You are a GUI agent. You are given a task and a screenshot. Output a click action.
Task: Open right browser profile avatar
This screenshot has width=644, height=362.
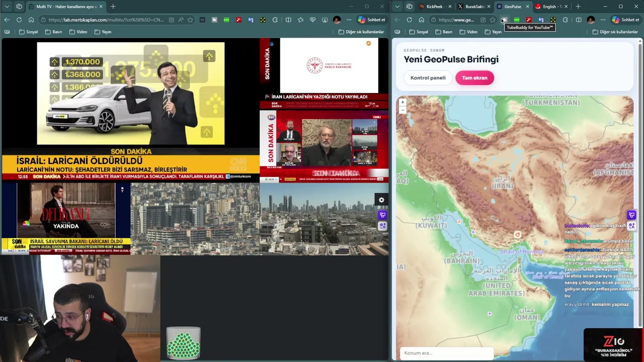(x=591, y=20)
